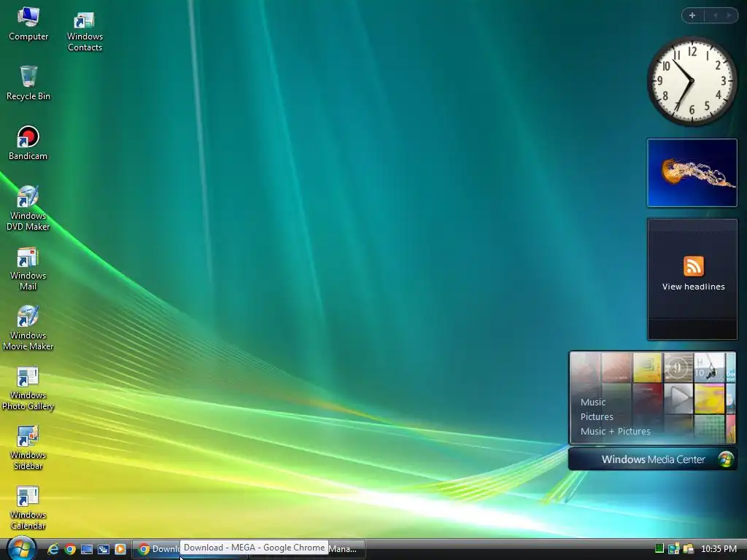Open Windows Mail shortcut
Image resolution: width=747 pixels, height=560 pixels.
[x=28, y=268]
